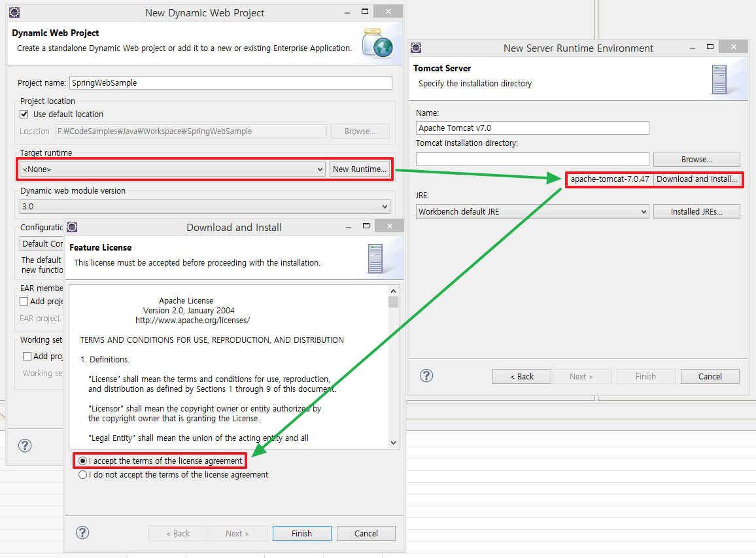Close the New Dynamic Web Project window
Screen dimensions: 756x558
pos(388,12)
